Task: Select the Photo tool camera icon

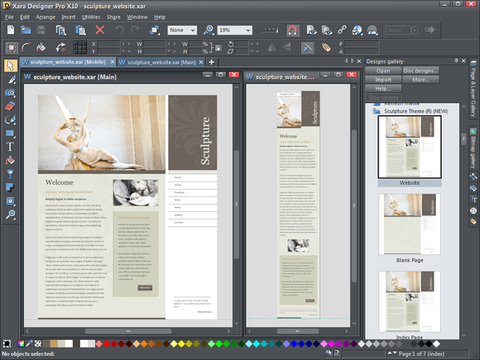Action: click(10, 93)
